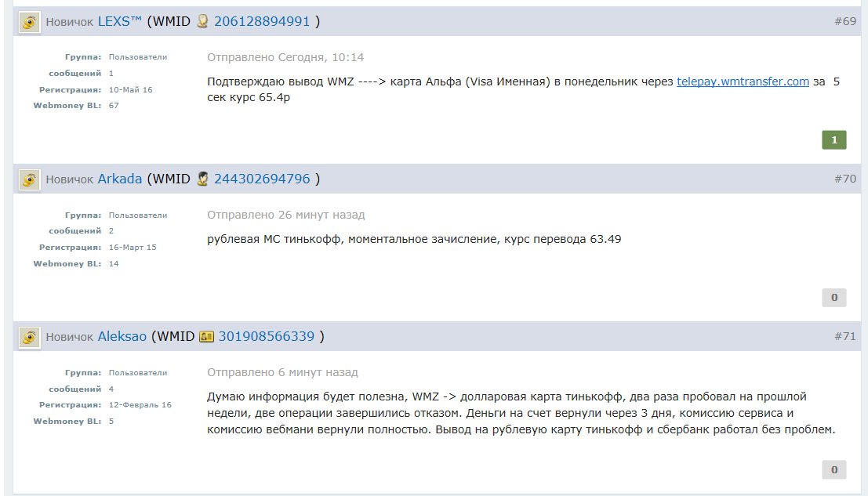Click Arkada's message about рублевая МС тинькофф
Image resolution: width=868 pixels, height=496 pixels.
[x=414, y=240]
